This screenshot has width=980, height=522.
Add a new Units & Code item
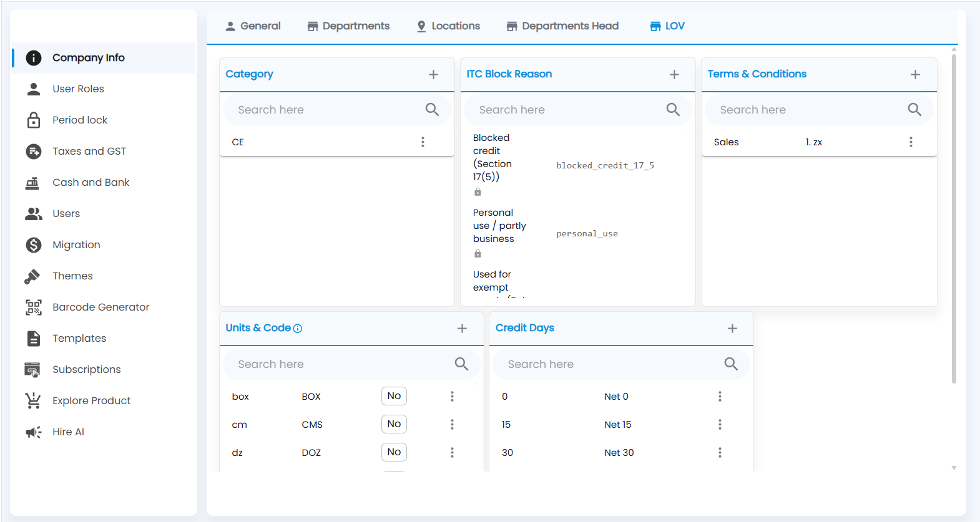[x=462, y=328]
